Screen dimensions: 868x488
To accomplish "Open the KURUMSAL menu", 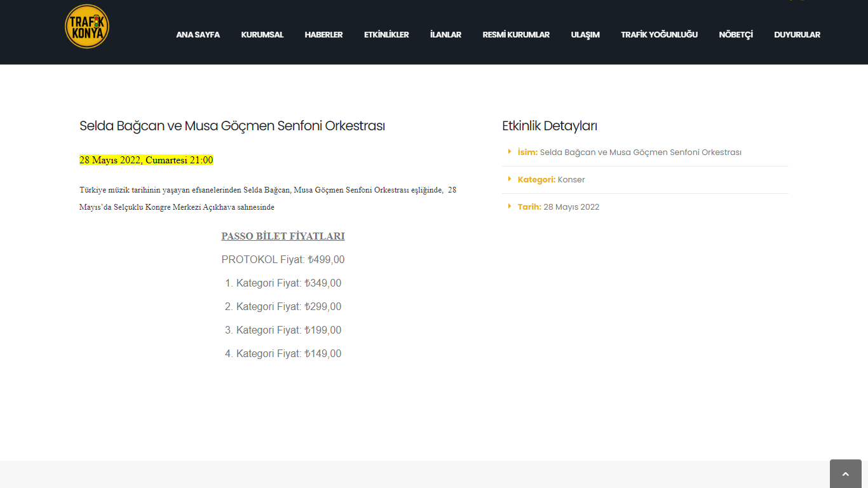I will (x=262, y=35).
